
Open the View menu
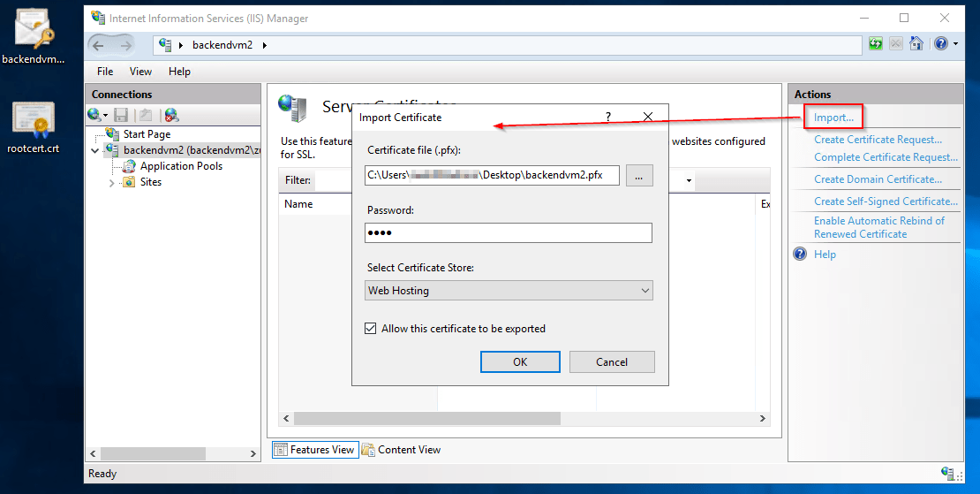(140, 72)
